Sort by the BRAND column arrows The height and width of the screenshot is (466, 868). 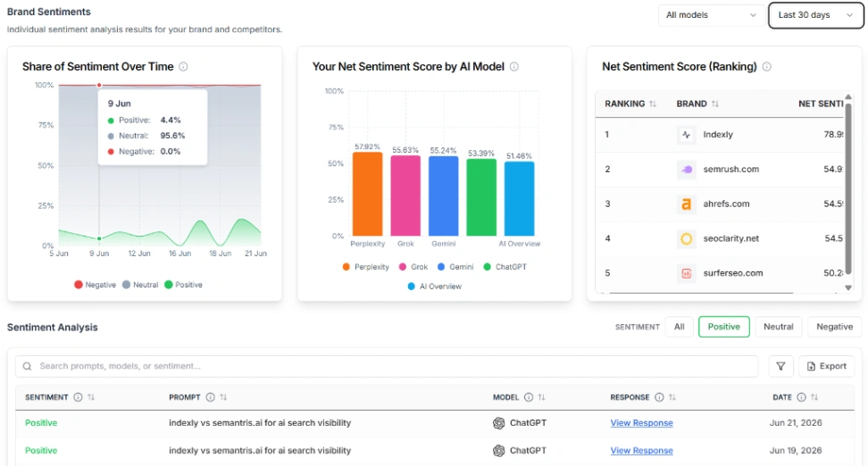click(715, 104)
